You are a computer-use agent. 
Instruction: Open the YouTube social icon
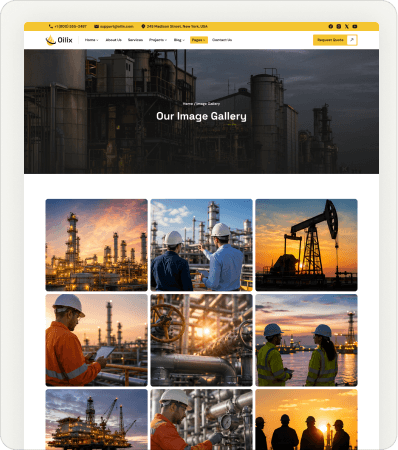355,26
